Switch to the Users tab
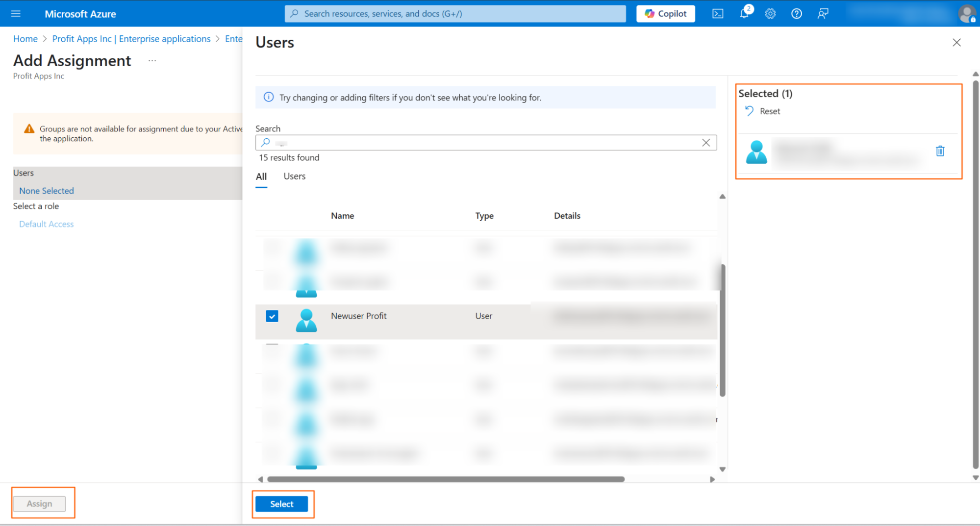 [294, 176]
